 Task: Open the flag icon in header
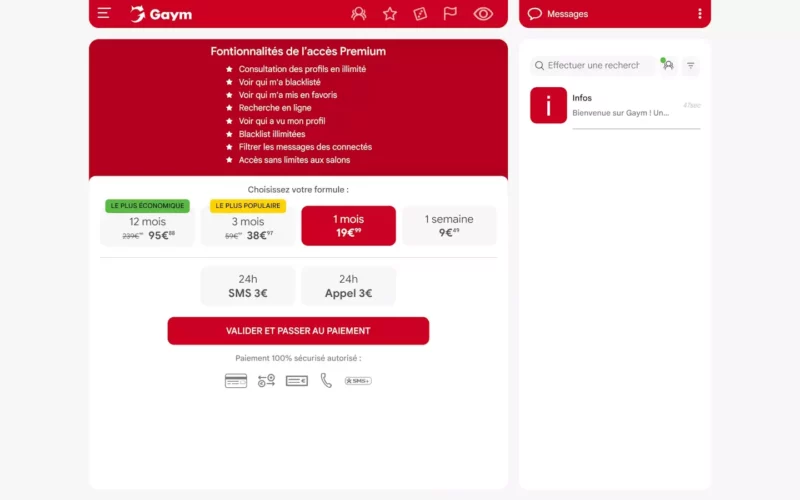click(x=450, y=13)
